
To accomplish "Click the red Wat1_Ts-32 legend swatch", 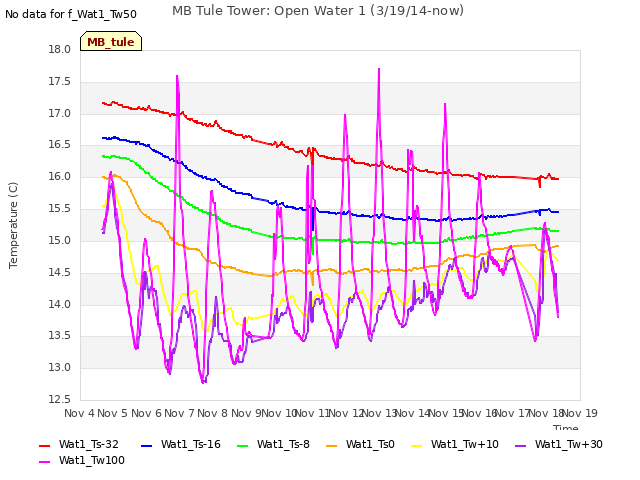I will pos(44,446).
